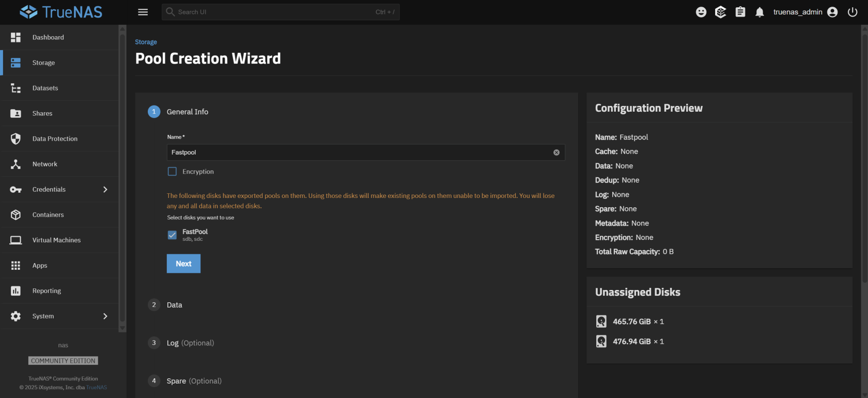This screenshot has width=868, height=398.
Task: Click the power button icon
Action: tap(852, 12)
